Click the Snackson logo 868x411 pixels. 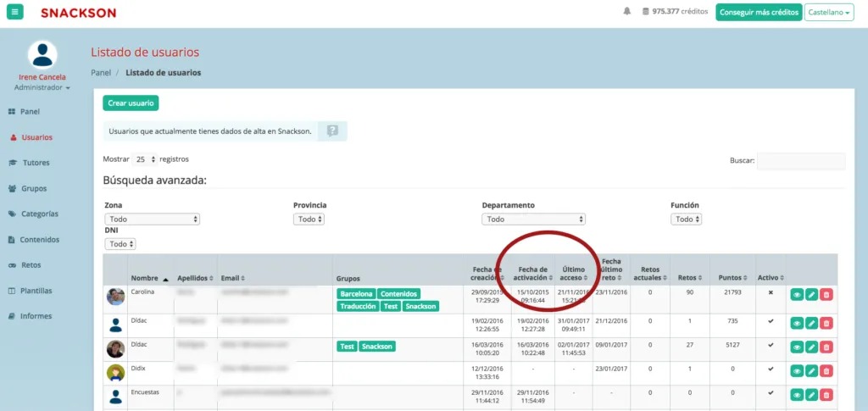[79, 13]
